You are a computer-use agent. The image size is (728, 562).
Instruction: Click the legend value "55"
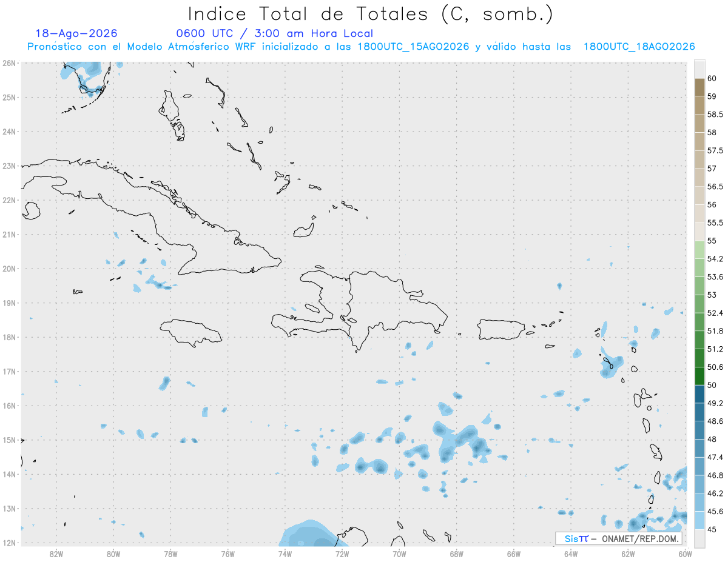point(712,241)
